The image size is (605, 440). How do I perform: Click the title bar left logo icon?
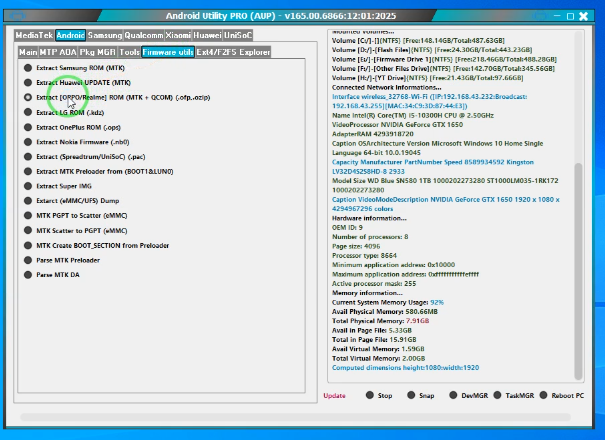coord(17,16)
